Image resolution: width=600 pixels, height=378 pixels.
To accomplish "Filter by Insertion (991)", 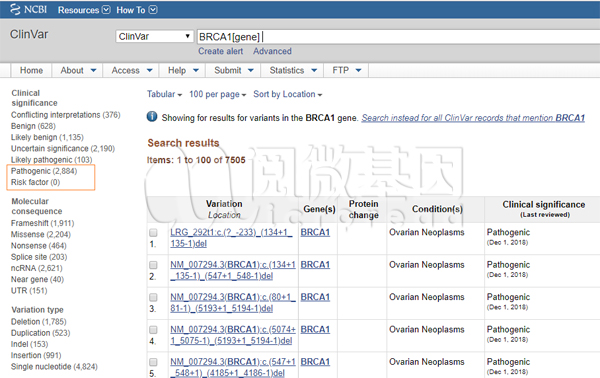I will coord(36,355).
